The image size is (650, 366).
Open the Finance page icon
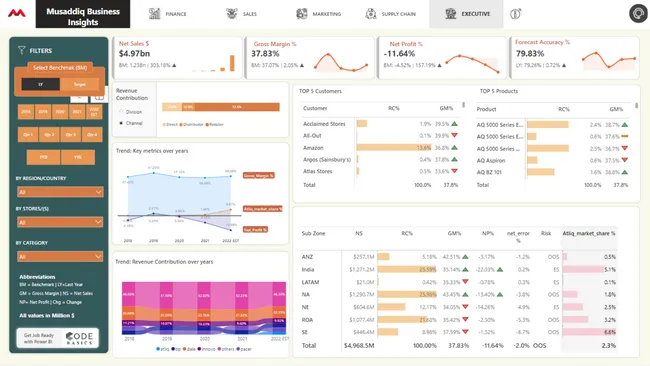[x=155, y=14]
